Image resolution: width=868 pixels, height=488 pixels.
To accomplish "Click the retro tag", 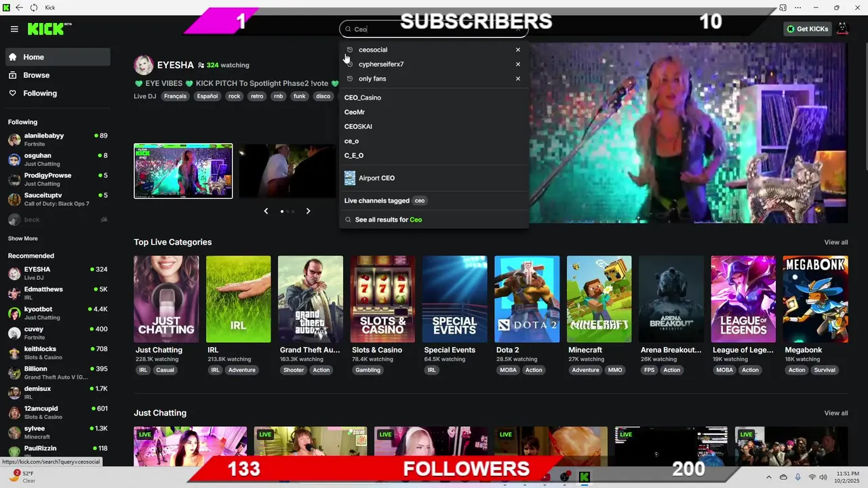I will click(x=257, y=96).
